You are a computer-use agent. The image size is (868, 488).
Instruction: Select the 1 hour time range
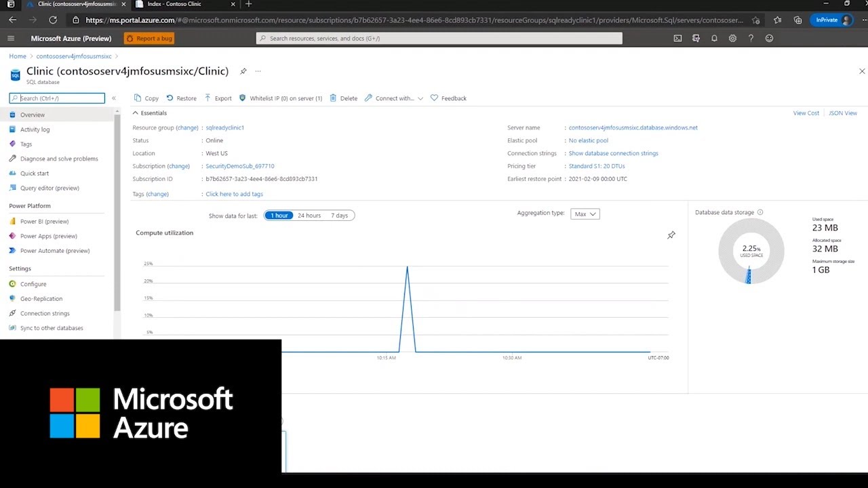pos(279,216)
